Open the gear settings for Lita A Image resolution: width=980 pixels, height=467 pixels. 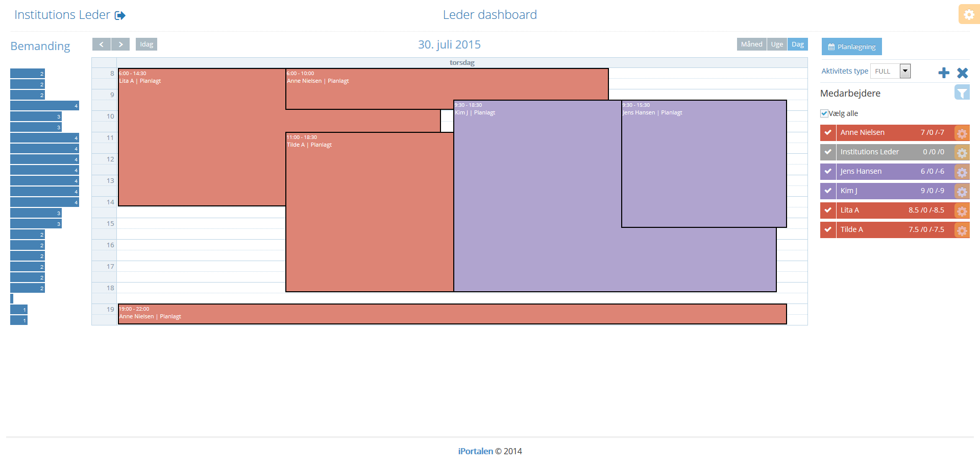click(x=962, y=211)
